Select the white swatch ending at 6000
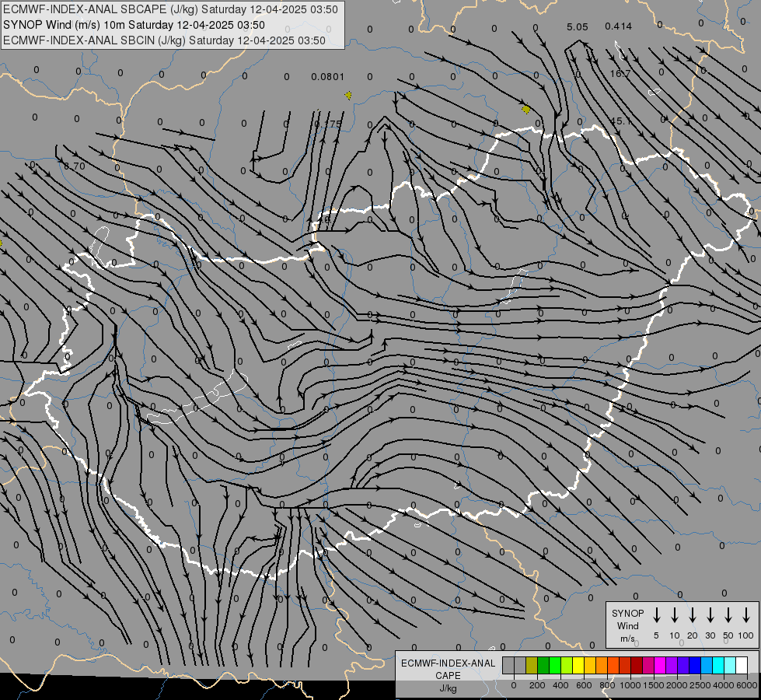This screenshot has width=761, height=700. 741,665
